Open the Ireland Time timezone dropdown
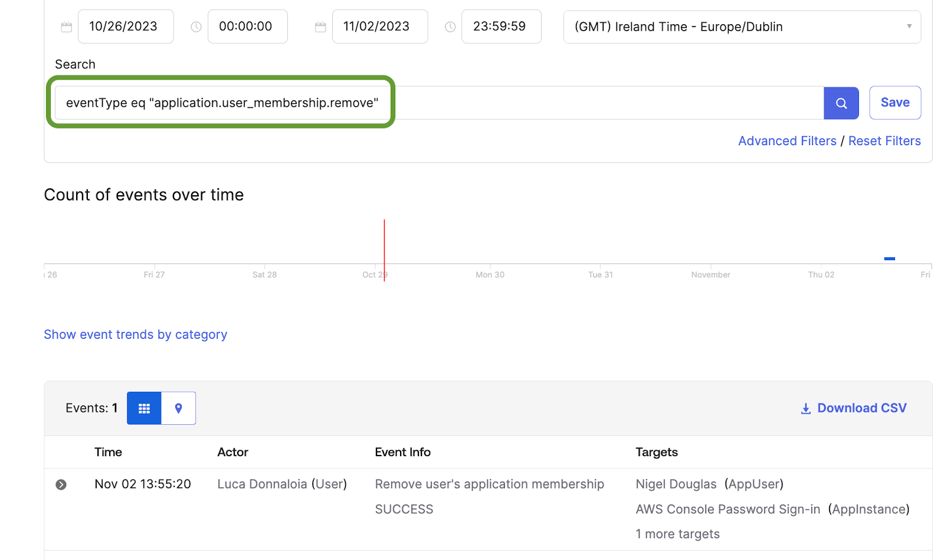This screenshot has width=944, height=560. click(x=742, y=27)
